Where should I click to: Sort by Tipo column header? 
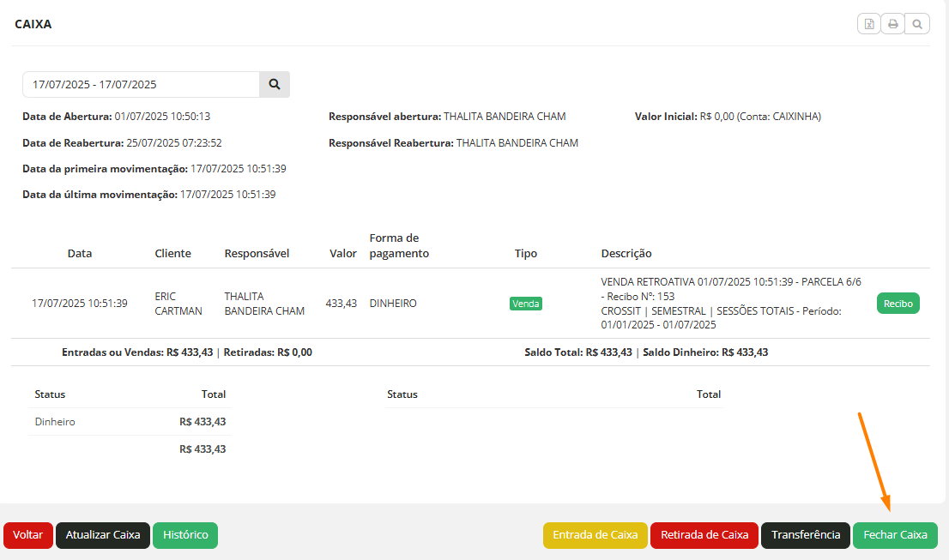point(526,253)
